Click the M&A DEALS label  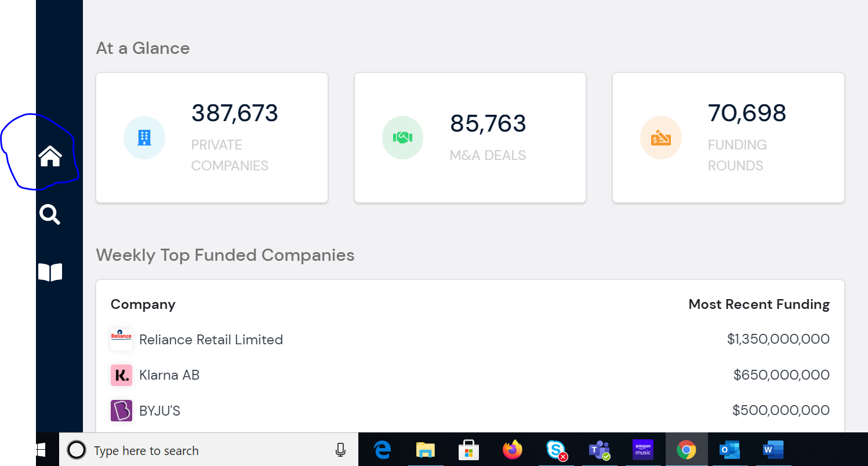pos(488,155)
